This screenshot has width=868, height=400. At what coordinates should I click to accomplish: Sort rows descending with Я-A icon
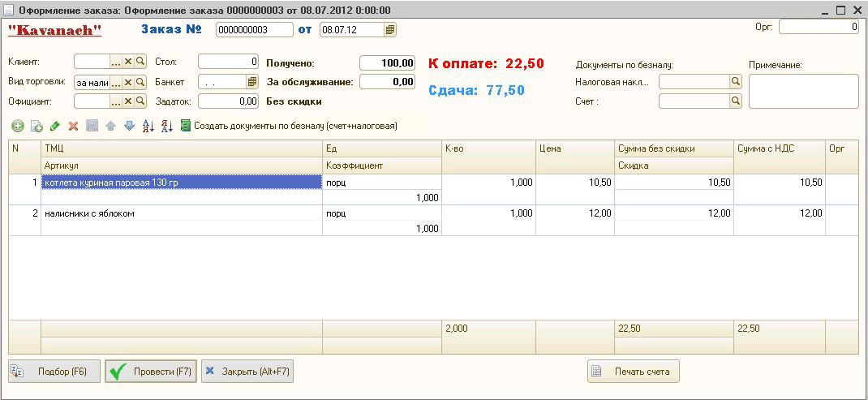tap(166, 126)
